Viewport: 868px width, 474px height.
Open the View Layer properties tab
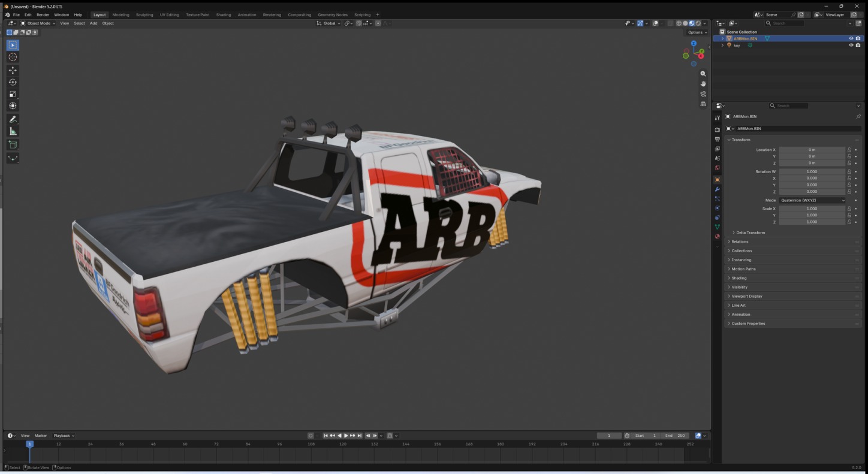click(717, 149)
